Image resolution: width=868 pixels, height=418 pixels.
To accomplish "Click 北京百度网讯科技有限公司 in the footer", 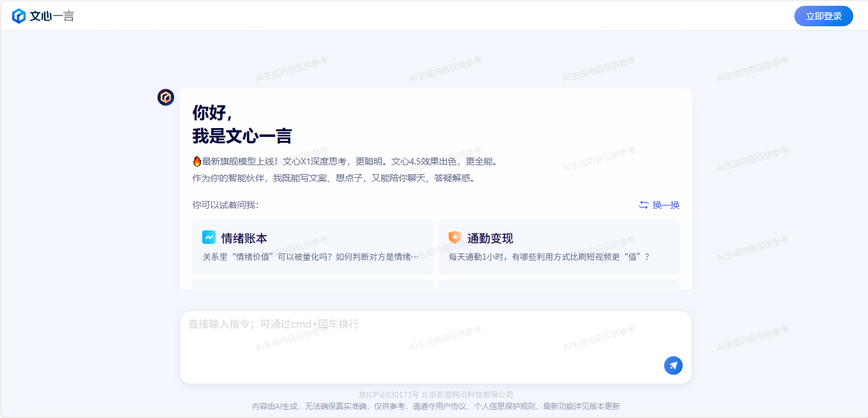I will click(467, 395).
